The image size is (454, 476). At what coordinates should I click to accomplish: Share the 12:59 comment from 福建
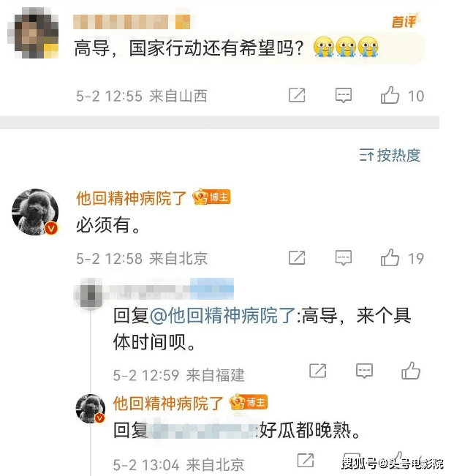(318, 371)
